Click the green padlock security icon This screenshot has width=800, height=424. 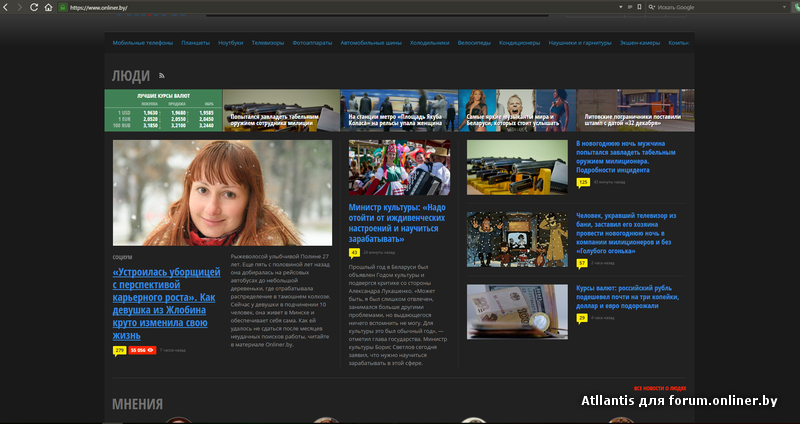coord(62,7)
